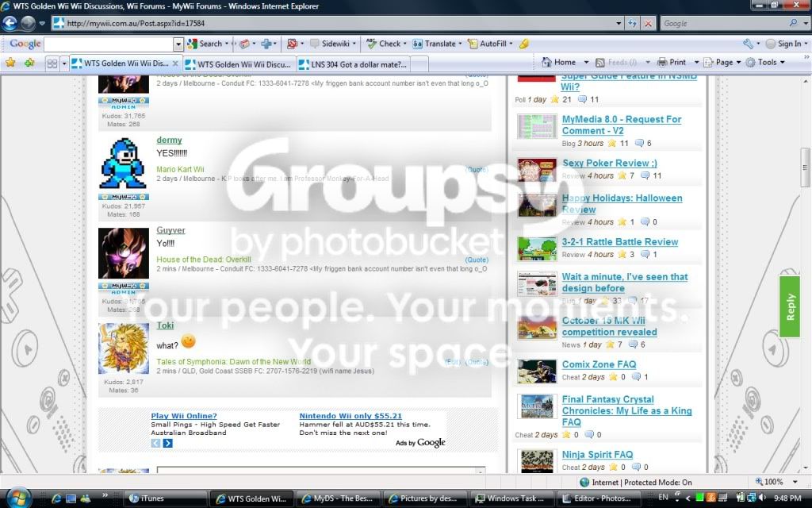This screenshot has width=812, height=508.
Task: Click the Google toolbar Translate button
Action: coord(435,44)
